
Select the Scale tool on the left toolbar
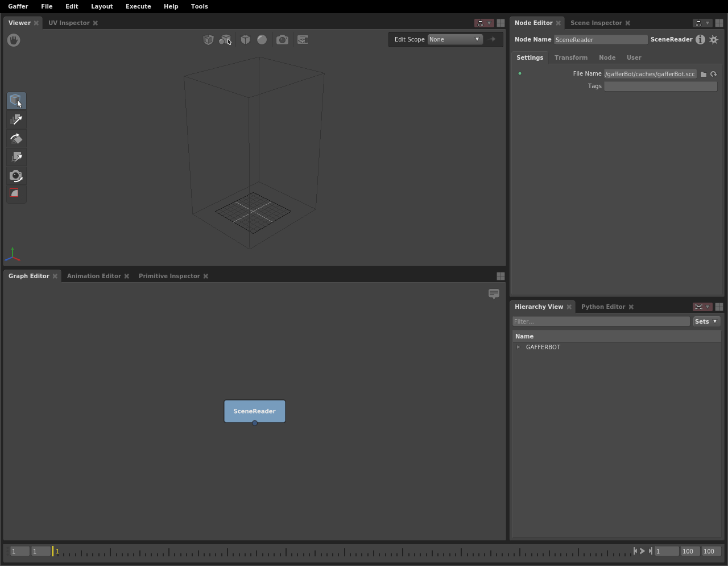[x=16, y=157]
